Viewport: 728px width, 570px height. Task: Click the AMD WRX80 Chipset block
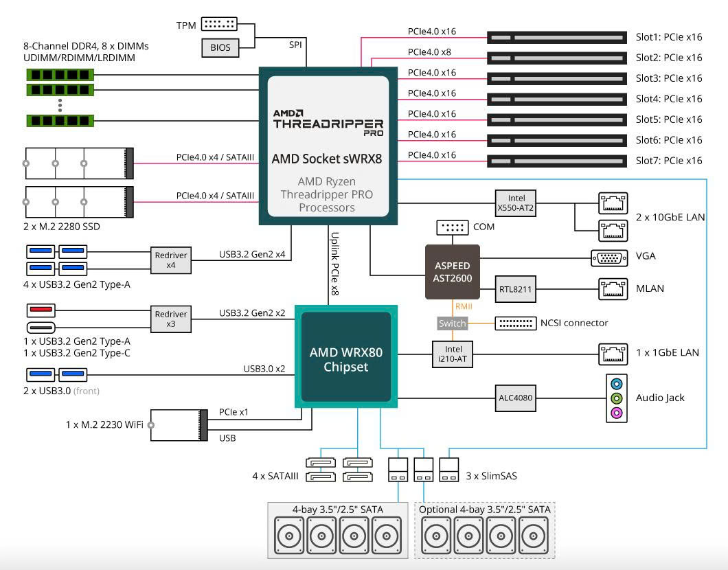(346, 356)
